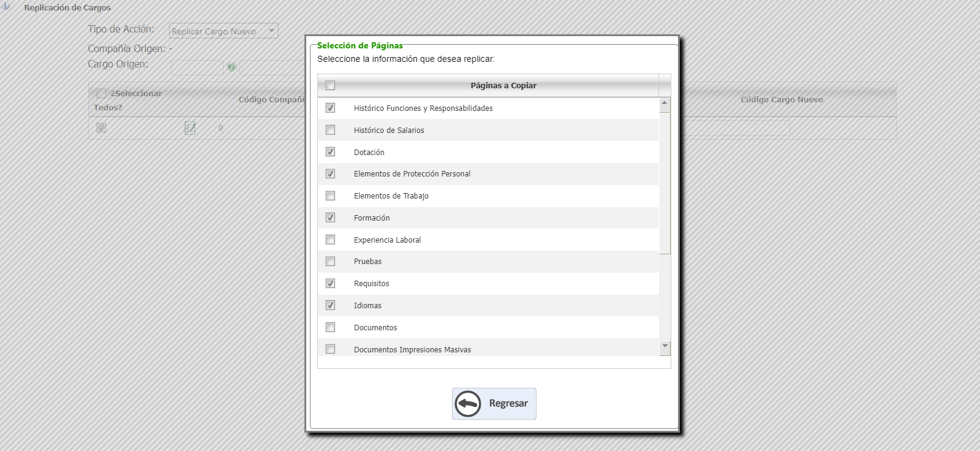The image size is (980, 451).
Task: Click the Cargo Origen description field
Action: tap(272, 67)
